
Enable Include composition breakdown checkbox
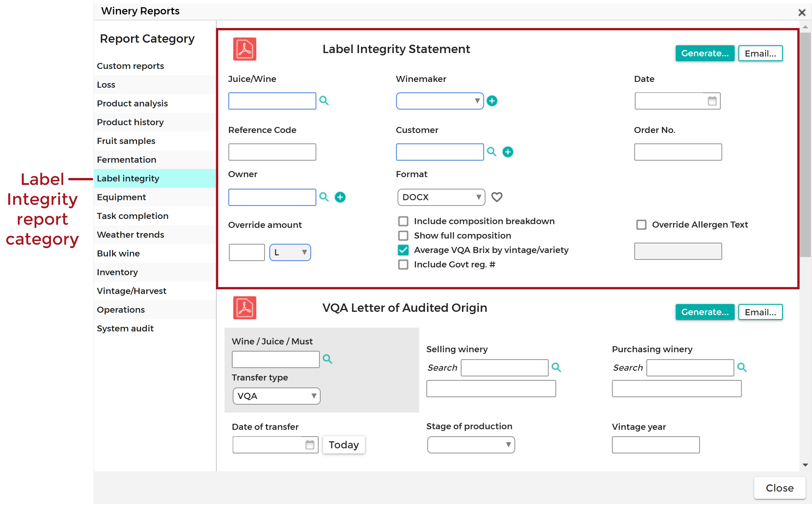click(x=403, y=221)
